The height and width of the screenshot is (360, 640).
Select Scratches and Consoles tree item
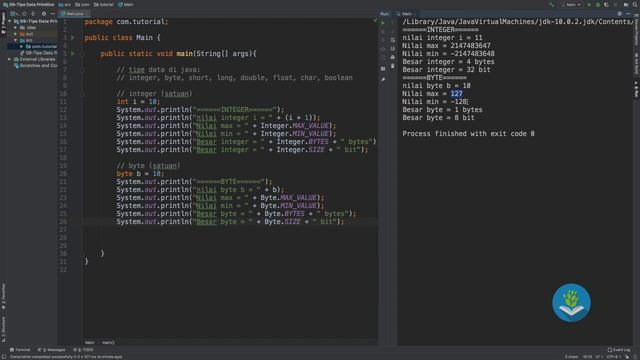[x=36, y=65]
